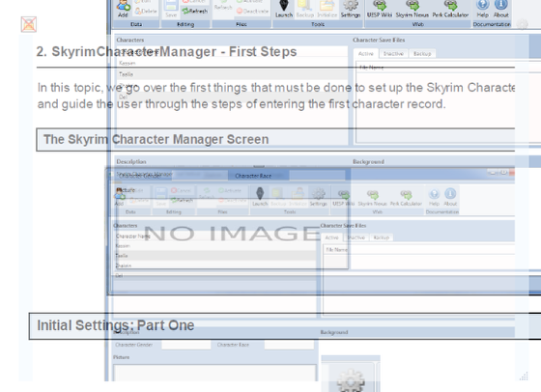The image size is (541, 392).
Task: Open the Backup tab in the topmost save files panel
Action: 422,53
